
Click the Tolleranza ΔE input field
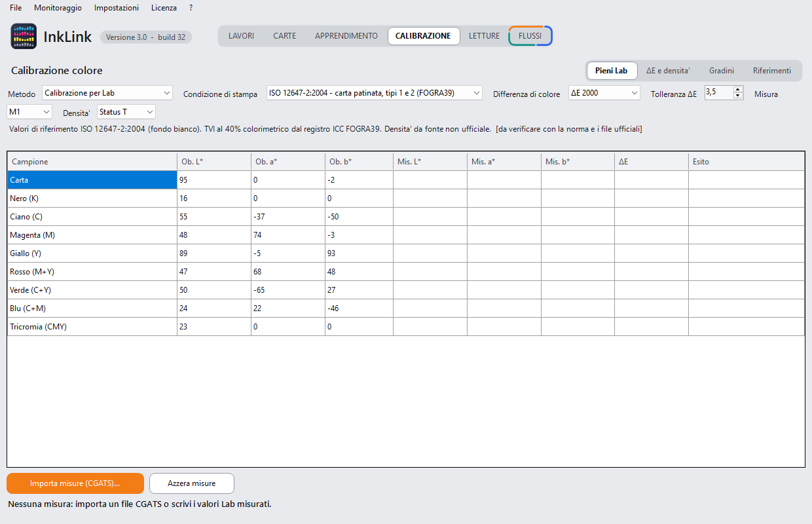719,93
